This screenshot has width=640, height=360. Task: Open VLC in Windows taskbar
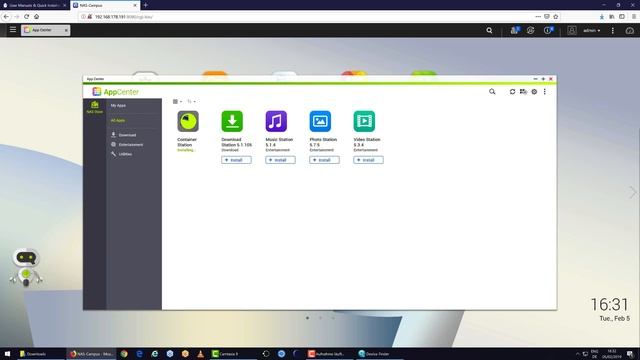pos(200,354)
